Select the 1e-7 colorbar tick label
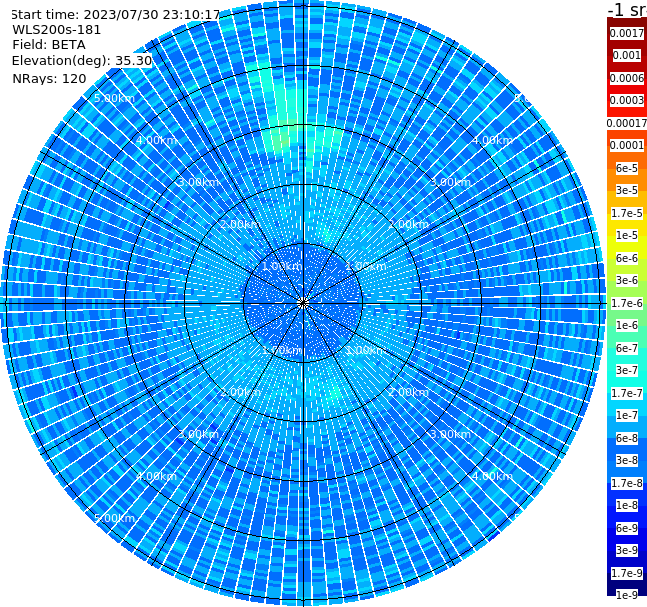Image resolution: width=647 pixels, height=607 pixels. 627,415
